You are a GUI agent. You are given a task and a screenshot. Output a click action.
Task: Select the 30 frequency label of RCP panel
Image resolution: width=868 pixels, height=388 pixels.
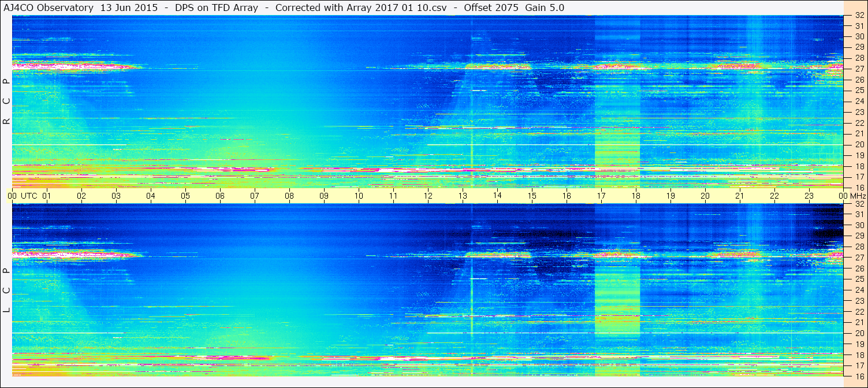[x=859, y=36]
